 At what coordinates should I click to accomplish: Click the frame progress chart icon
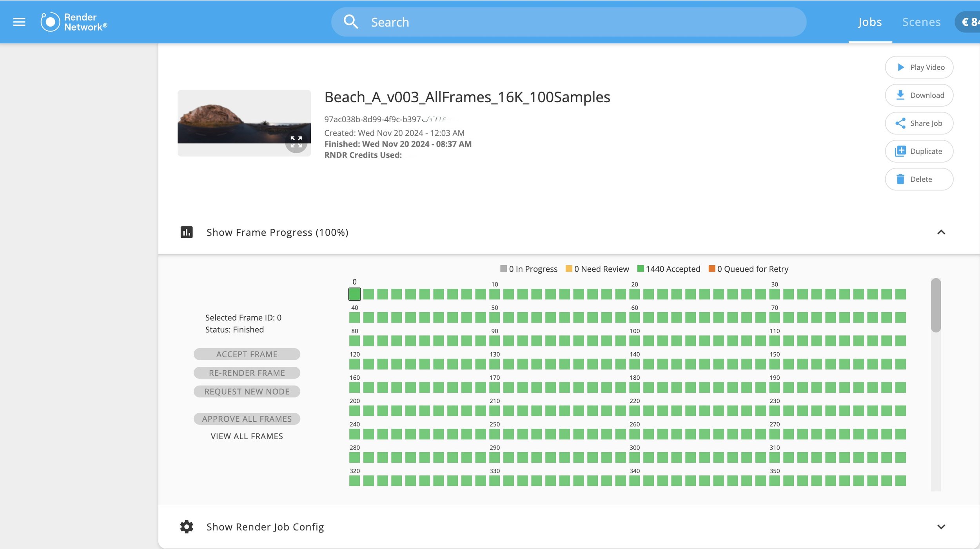[x=187, y=232]
